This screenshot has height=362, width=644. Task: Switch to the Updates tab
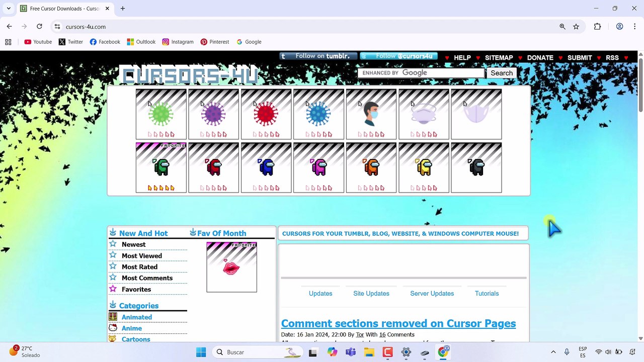pyautogui.click(x=320, y=294)
